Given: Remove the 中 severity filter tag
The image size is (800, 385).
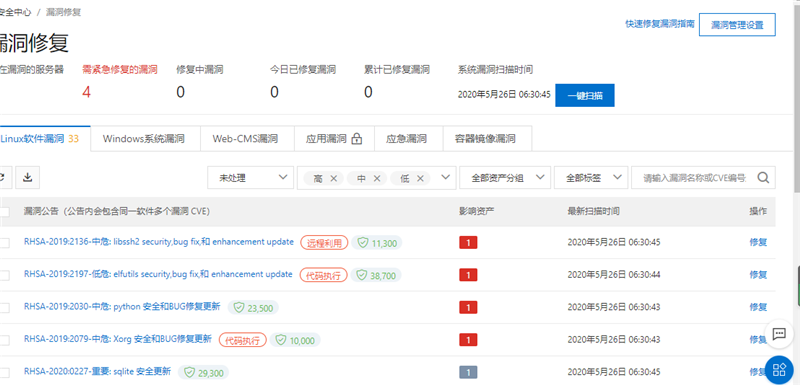Looking at the screenshot, I should pos(377,178).
